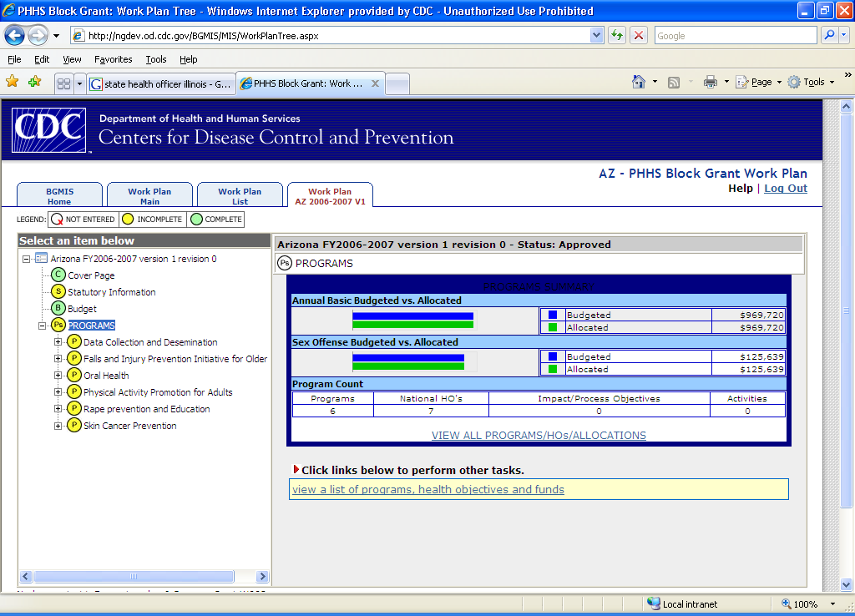Click the browser Refresh icon

pos(617,36)
